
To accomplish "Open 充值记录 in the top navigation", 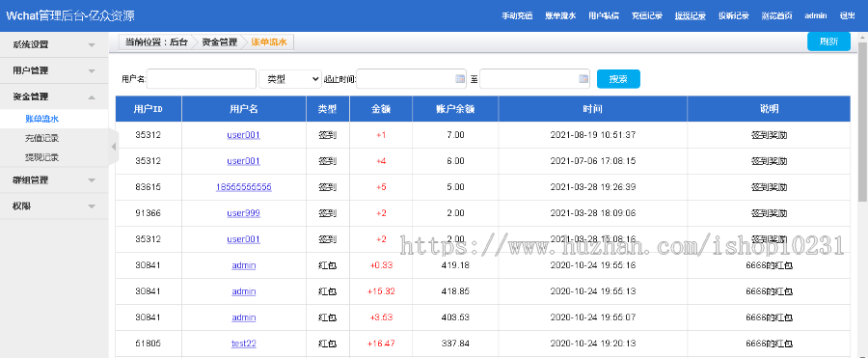I will [x=647, y=16].
